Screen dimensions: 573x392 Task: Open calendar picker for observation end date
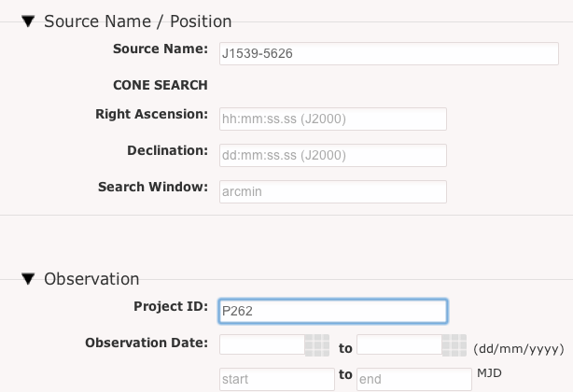tap(454, 344)
